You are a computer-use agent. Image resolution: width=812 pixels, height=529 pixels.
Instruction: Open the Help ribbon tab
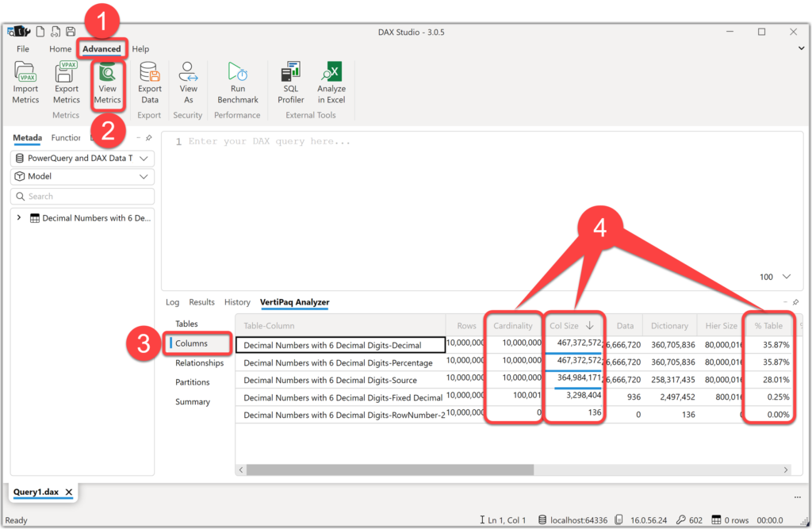140,48
